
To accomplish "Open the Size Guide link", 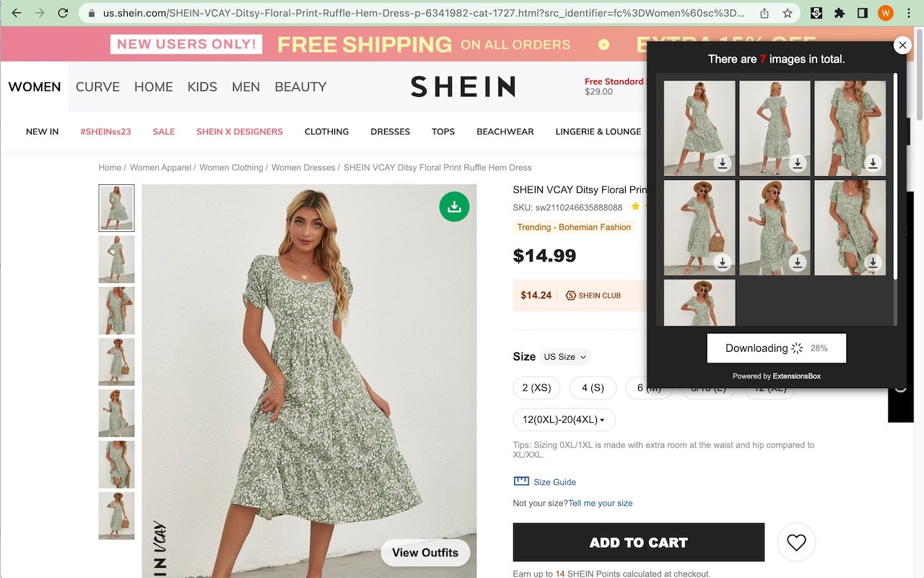I will point(554,482).
